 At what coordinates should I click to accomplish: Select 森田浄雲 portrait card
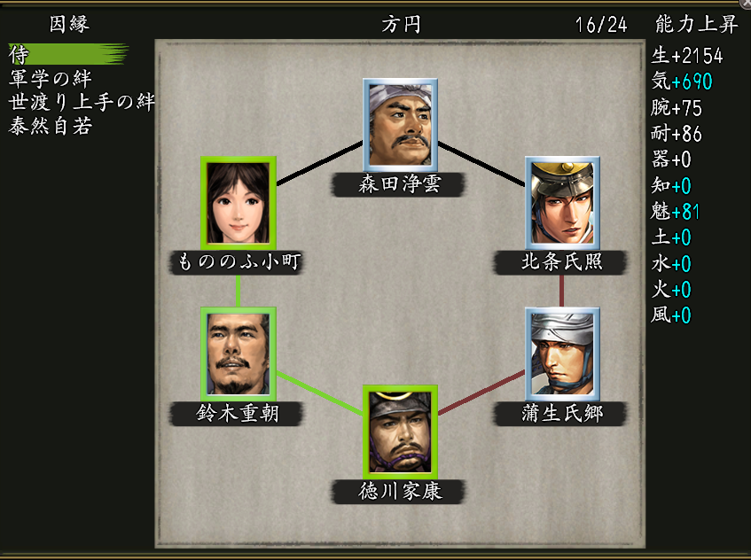(401, 124)
